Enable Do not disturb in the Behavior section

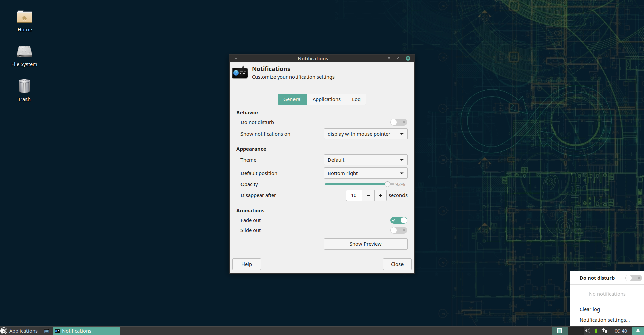pos(398,122)
